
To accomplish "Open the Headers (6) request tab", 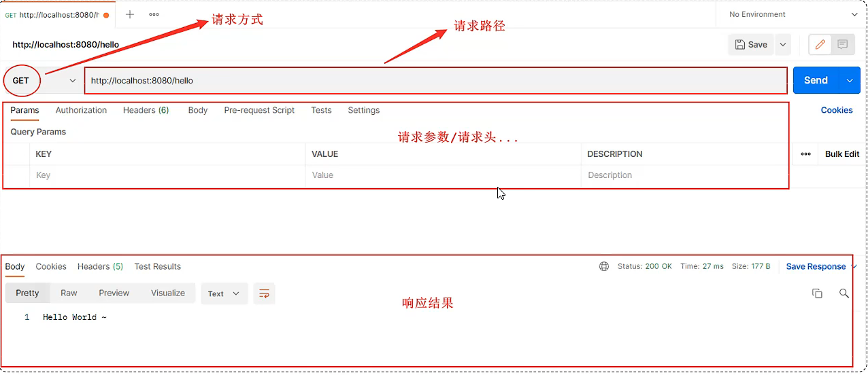I will [146, 110].
